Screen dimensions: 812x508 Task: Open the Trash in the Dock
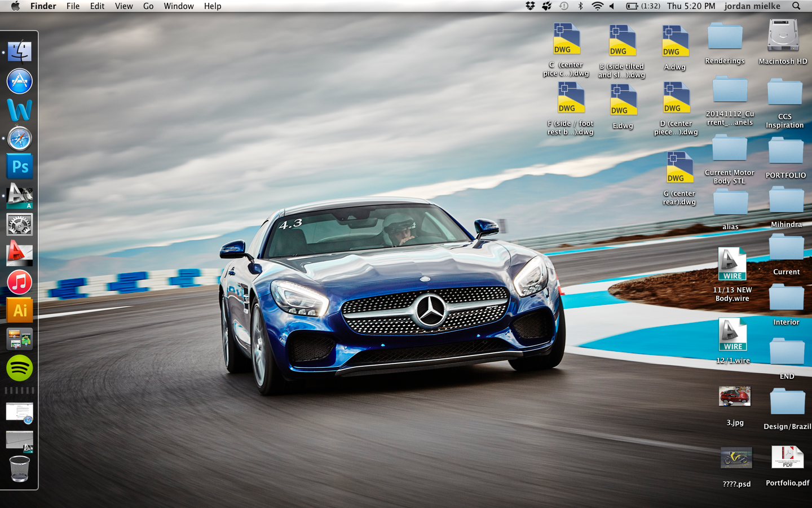click(20, 469)
